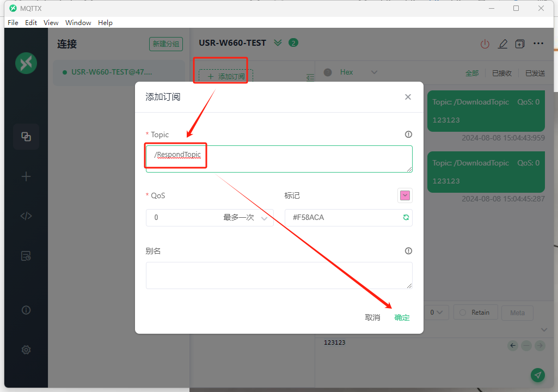Switch to the 已接收 message filter tab
The width and height of the screenshot is (558, 392).
[502, 73]
